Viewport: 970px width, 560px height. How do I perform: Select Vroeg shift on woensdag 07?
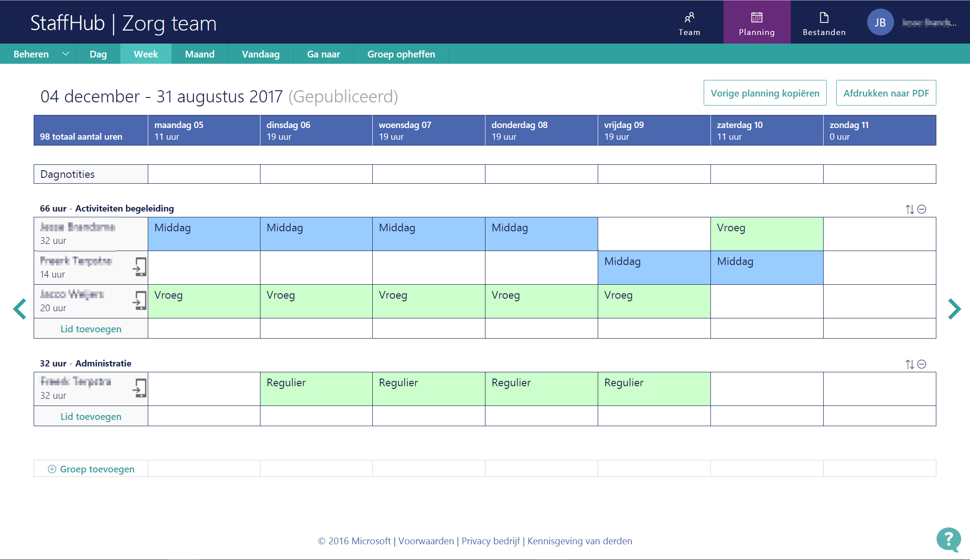coord(429,301)
